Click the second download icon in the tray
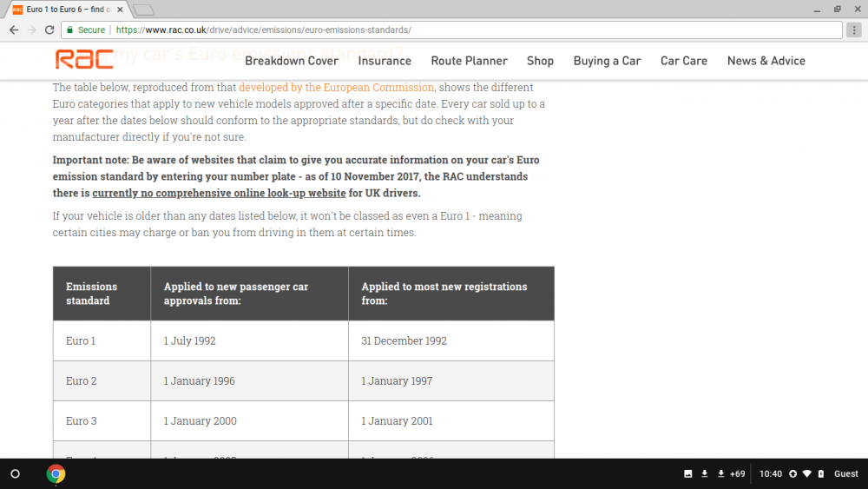This screenshot has height=489, width=868. click(x=720, y=473)
